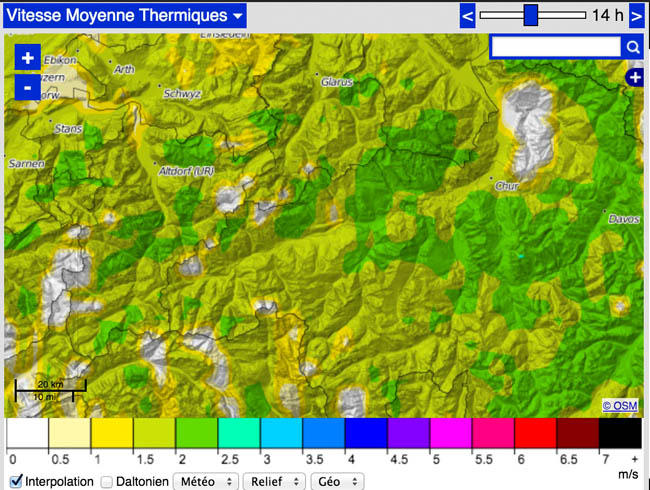650x490 pixels.
Task: Open the Géo dropdown
Action: pyautogui.click(x=337, y=482)
